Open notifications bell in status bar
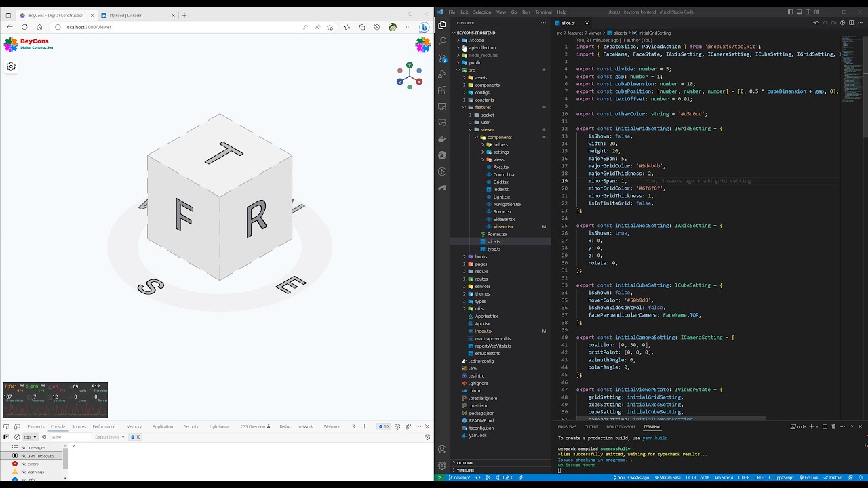This screenshot has height=488, width=868. [x=861, y=477]
